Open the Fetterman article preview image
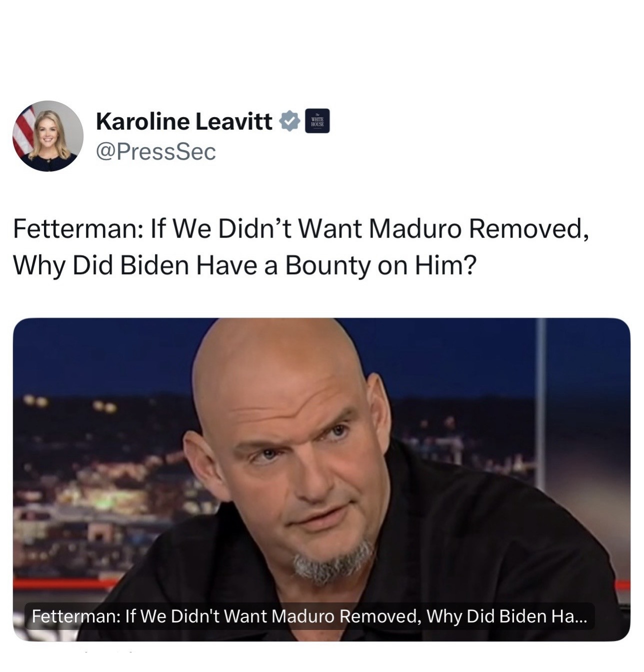The width and height of the screenshot is (644, 672). click(321, 479)
